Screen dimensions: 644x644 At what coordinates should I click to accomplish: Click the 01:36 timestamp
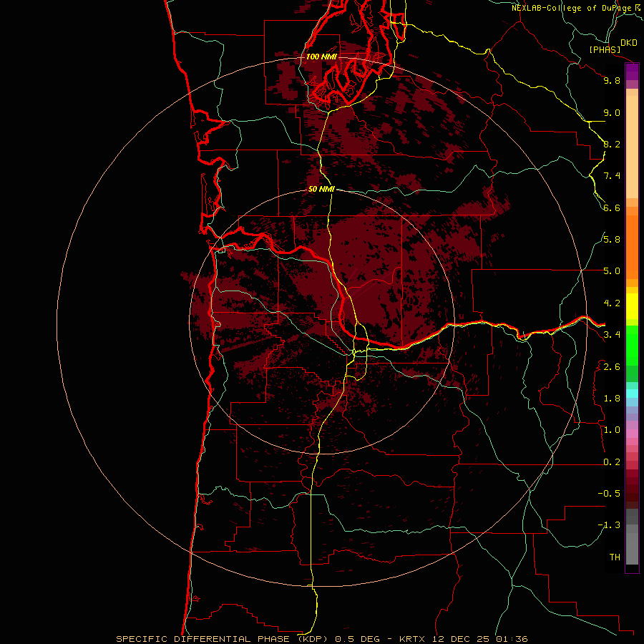point(511,639)
